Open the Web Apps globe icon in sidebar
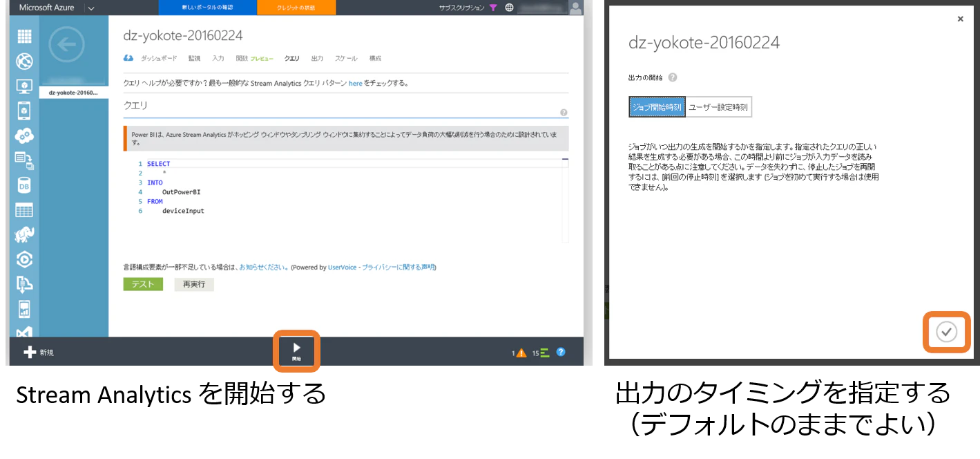Image resolution: width=980 pixels, height=459 pixels. 24,62
